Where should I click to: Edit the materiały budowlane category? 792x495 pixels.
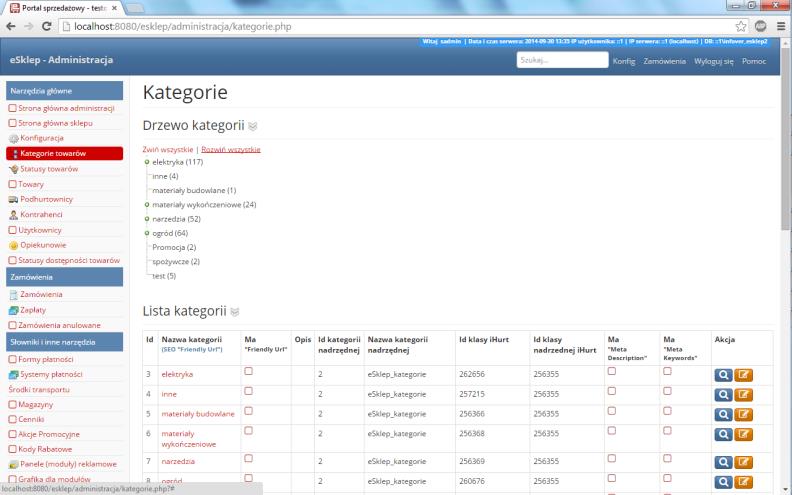click(744, 415)
